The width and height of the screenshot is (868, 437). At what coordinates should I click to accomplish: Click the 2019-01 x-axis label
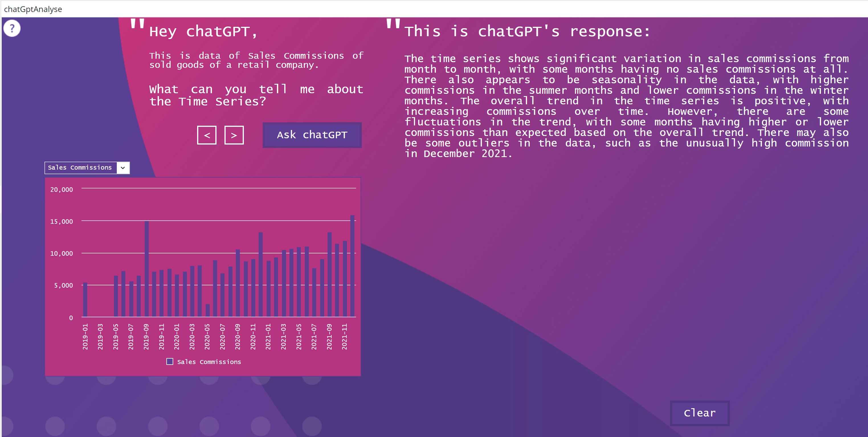coord(85,337)
